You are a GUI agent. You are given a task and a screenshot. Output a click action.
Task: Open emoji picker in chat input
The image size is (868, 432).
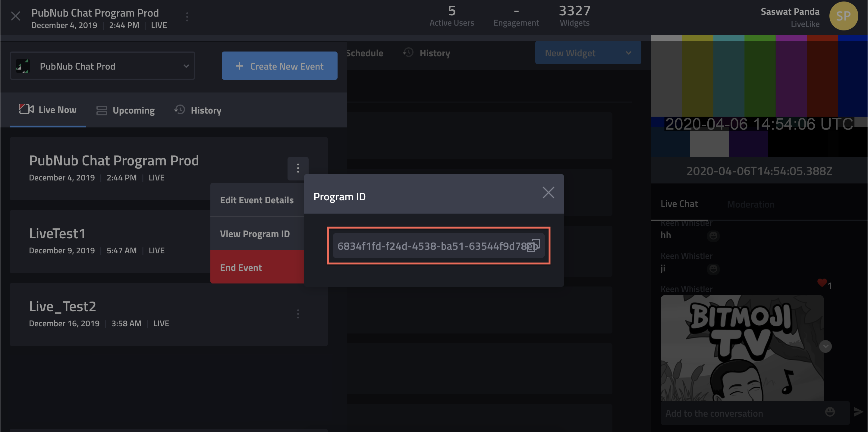[830, 412]
